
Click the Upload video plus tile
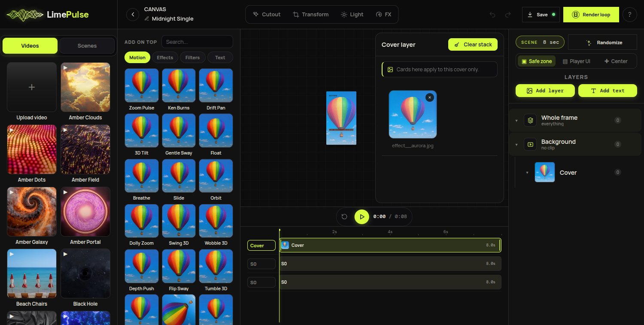(32, 87)
